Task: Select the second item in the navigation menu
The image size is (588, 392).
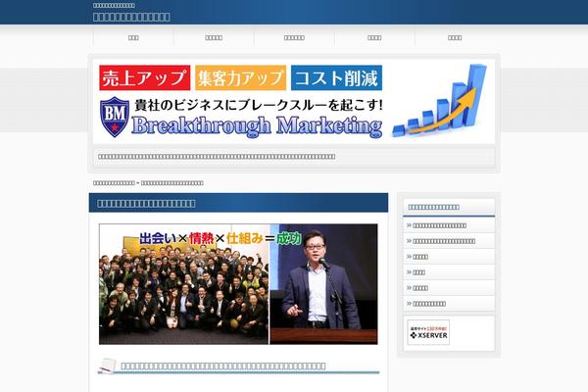Action: click(214, 37)
